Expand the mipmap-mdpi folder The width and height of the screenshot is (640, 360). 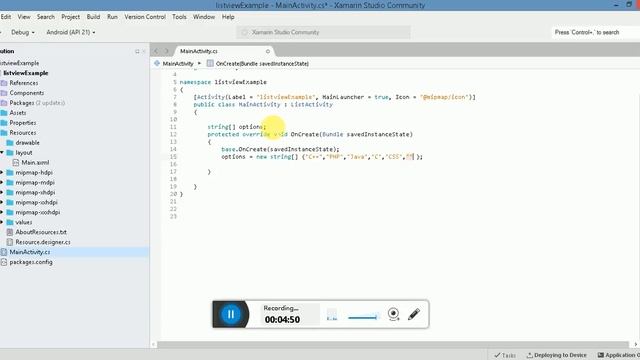[2, 182]
